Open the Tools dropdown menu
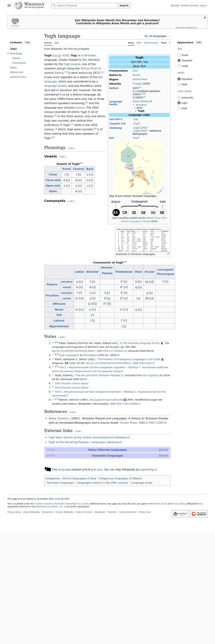This screenshot has width=215, height=644. click(x=166, y=43)
